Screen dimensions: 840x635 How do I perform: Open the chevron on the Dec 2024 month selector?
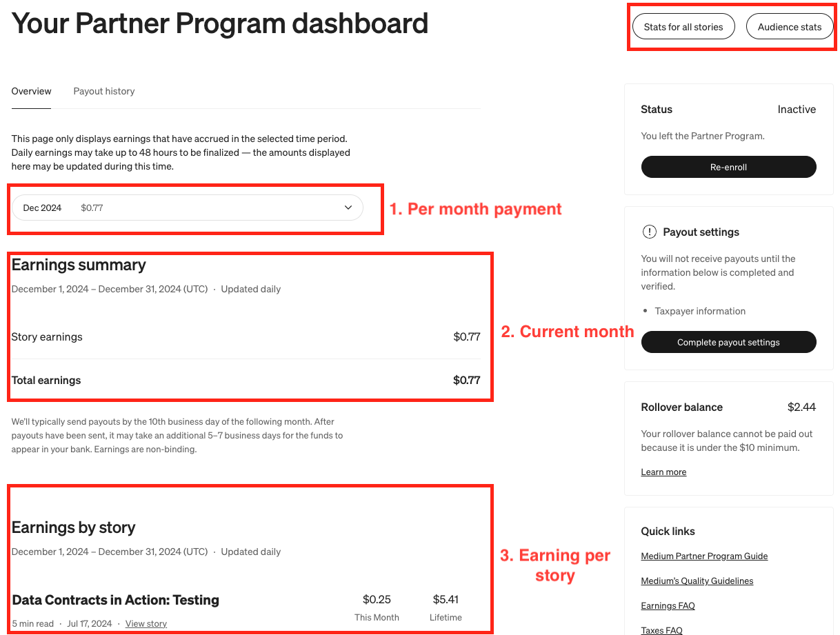click(x=348, y=207)
